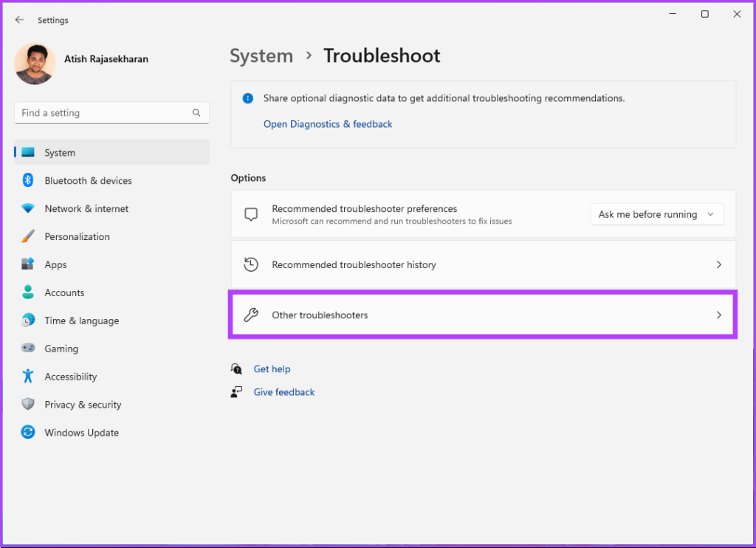
Task: Open Other troubleshooters
Action: click(483, 315)
